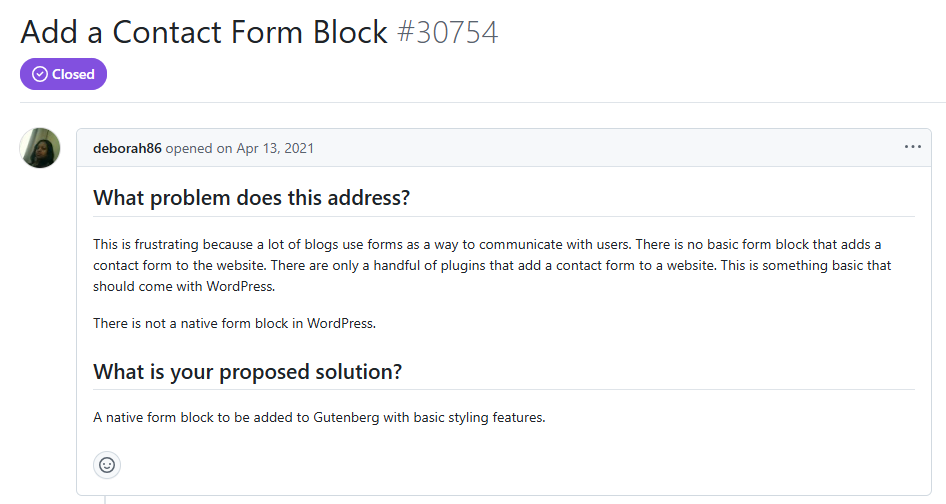Click the paragraph starting This is frustrating
Image resolution: width=946 pixels, height=504 pixels.
coord(492,265)
